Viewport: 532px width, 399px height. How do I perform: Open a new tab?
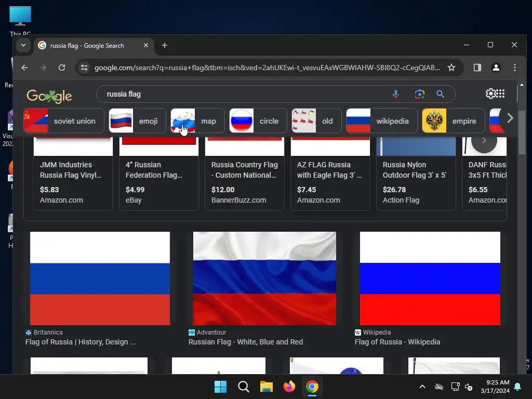(x=165, y=45)
